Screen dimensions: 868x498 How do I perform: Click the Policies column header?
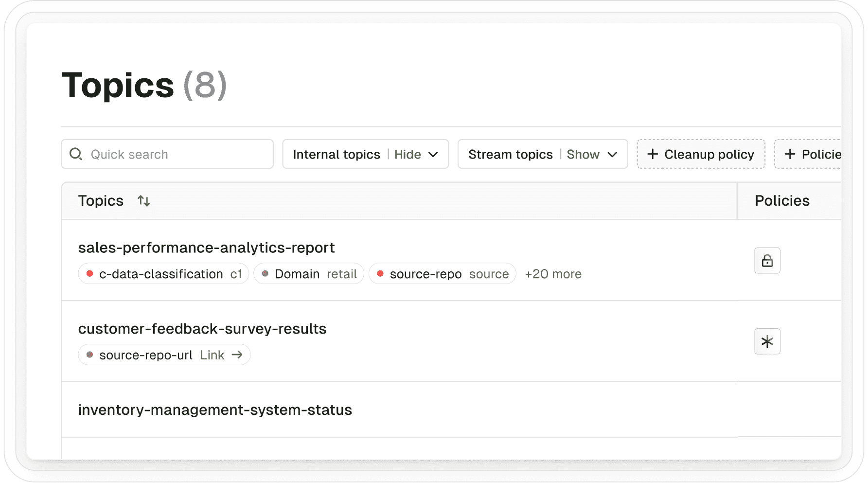[782, 201]
